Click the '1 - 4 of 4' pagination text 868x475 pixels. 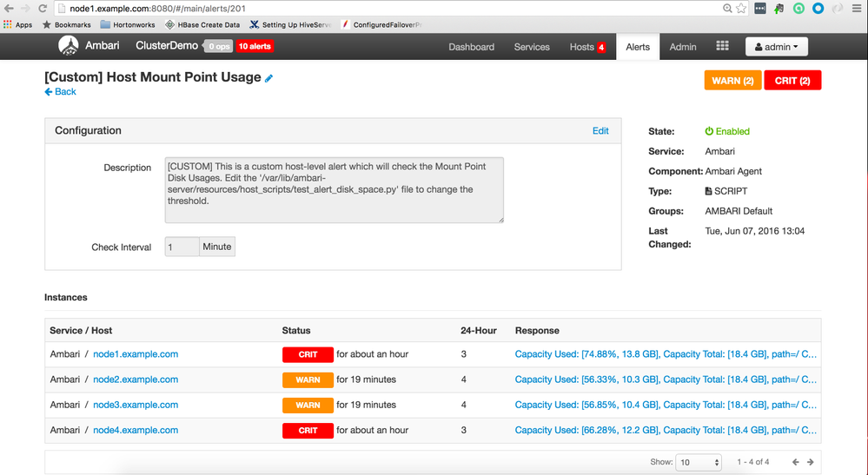pos(752,462)
